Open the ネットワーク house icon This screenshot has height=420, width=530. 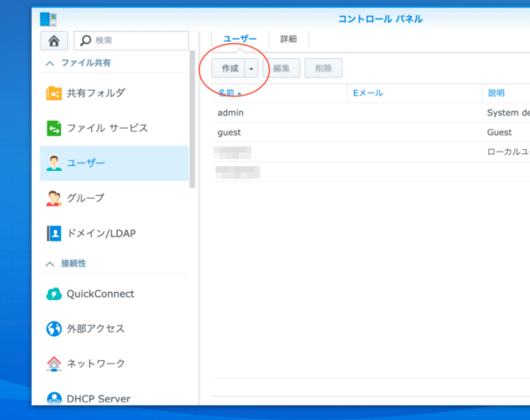click(x=54, y=364)
